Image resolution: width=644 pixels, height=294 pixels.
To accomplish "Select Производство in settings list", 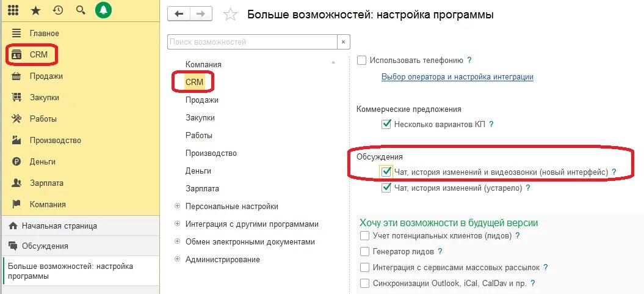I will [x=211, y=153].
